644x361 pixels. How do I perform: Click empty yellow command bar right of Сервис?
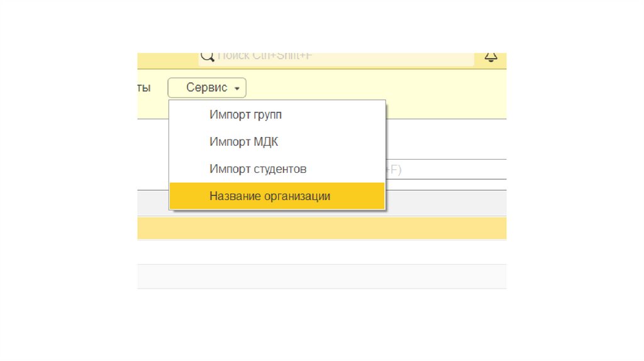click(x=377, y=88)
